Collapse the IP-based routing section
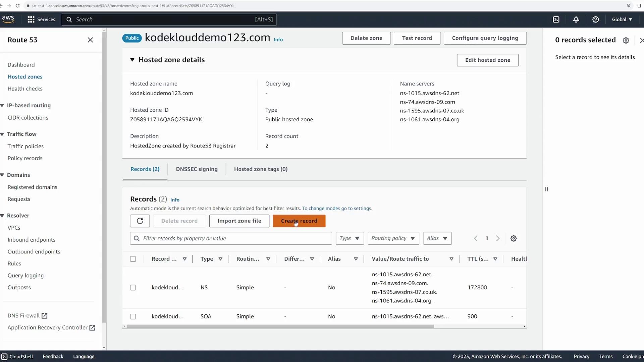 [2, 105]
